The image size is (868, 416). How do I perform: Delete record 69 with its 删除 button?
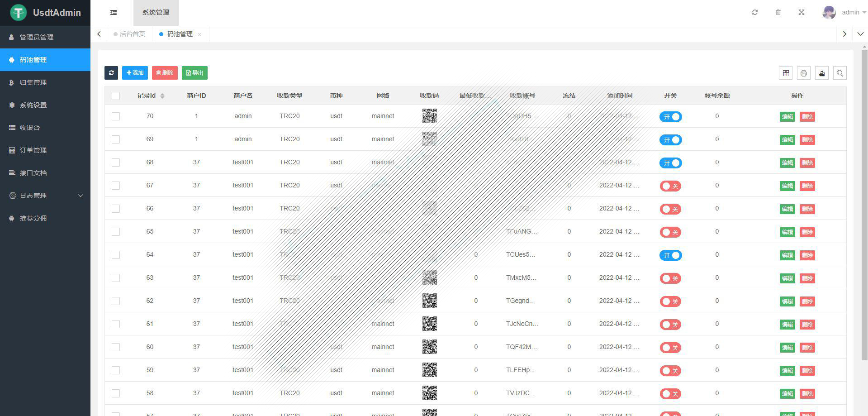(x=807, y=140)
